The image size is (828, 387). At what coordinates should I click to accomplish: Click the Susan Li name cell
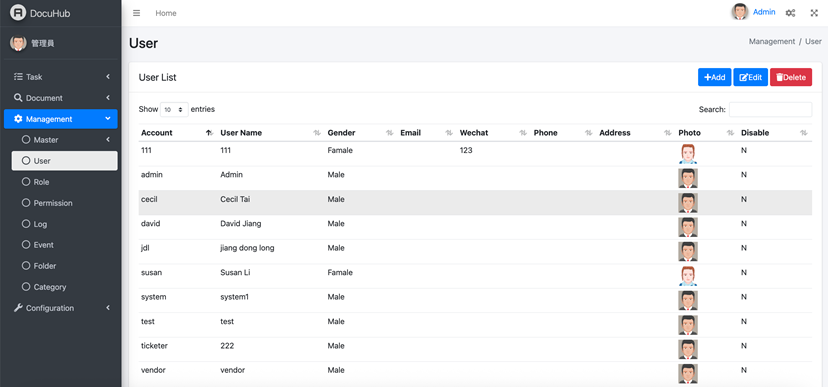[x=235, y=272]
